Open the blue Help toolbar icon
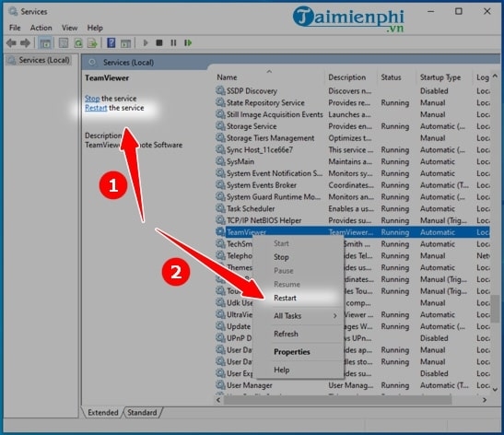 [111, 42]
